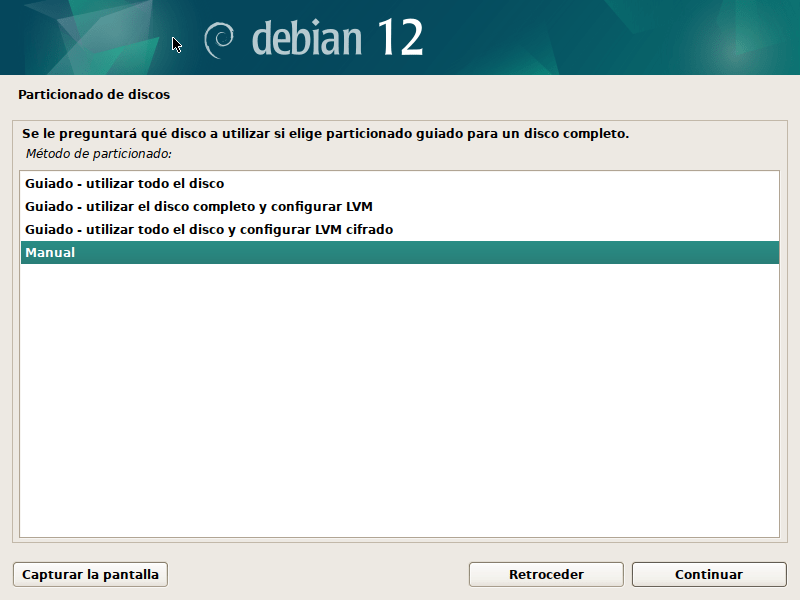Click the 'Particionado de discos' heading
The width and height of the screenshot is (800, 600).
(x=94, y=94)
